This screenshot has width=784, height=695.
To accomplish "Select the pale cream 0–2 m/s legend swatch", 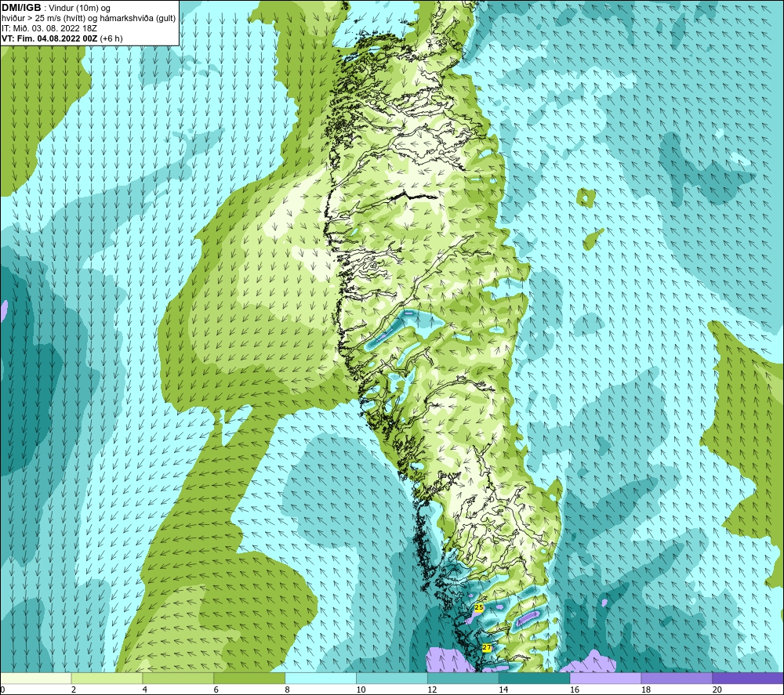I will [36, 678].
